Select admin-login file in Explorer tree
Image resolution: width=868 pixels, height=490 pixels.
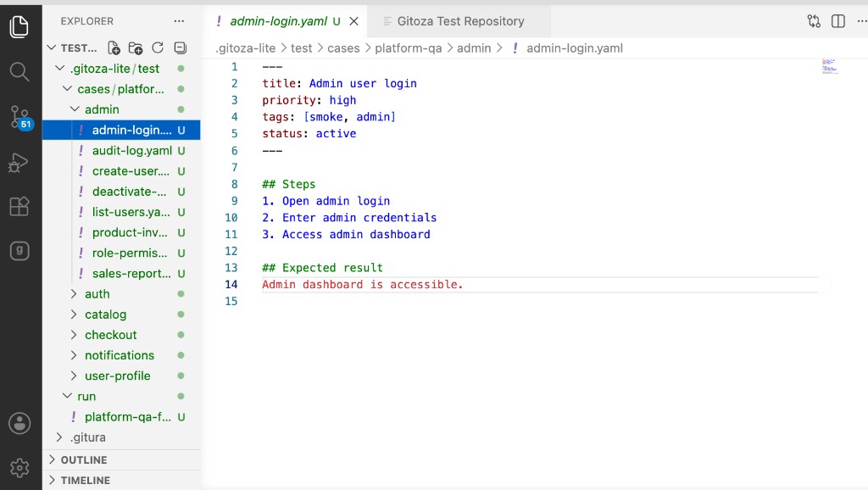[x=122, y=130]
